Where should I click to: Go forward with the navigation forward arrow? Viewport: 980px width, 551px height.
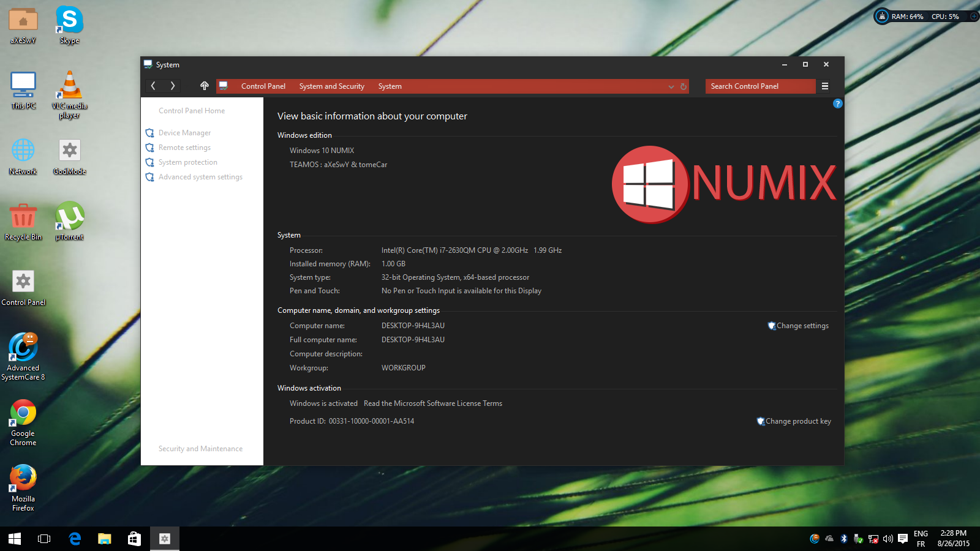(173, 86)
